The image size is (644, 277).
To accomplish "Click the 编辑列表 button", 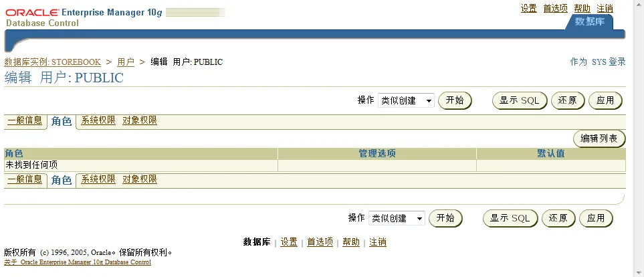I will point(599,138).
